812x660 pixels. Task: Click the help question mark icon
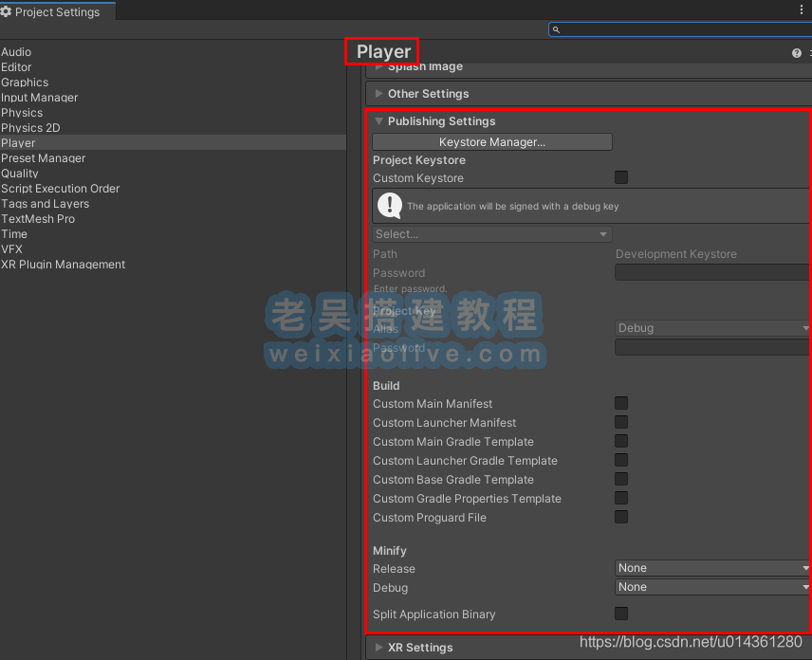795,52
